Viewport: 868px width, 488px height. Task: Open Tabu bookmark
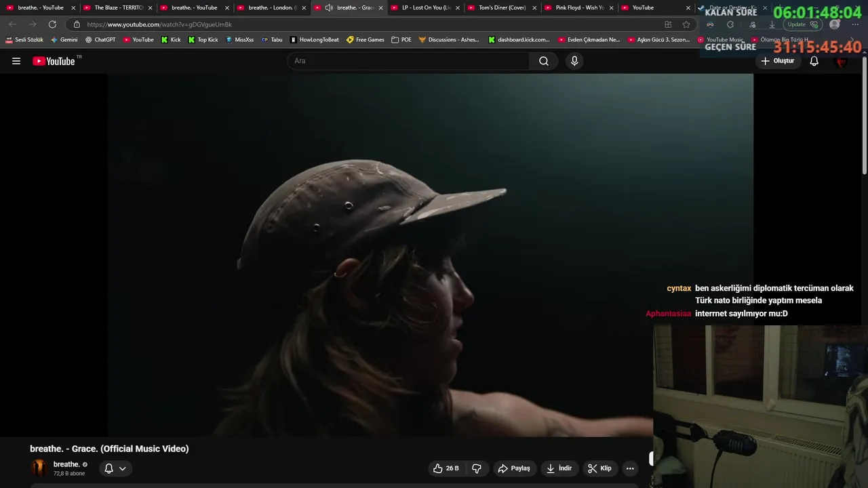[272, 40]
